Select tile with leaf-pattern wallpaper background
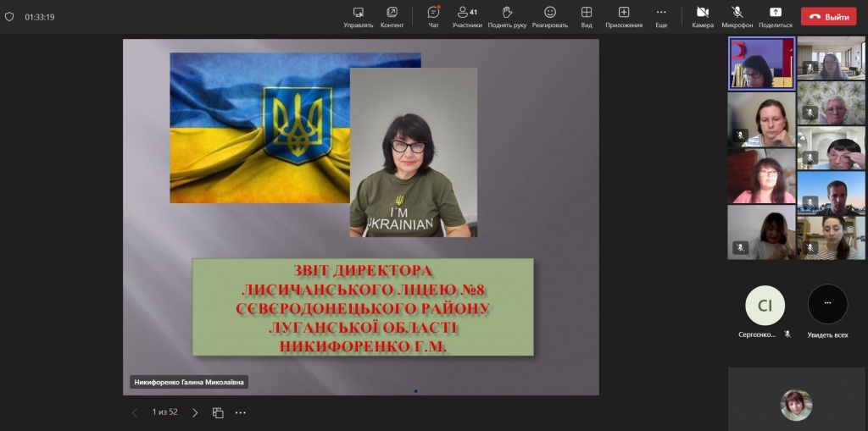The width and height of the screenshot is (868, 431). [831, 103]
